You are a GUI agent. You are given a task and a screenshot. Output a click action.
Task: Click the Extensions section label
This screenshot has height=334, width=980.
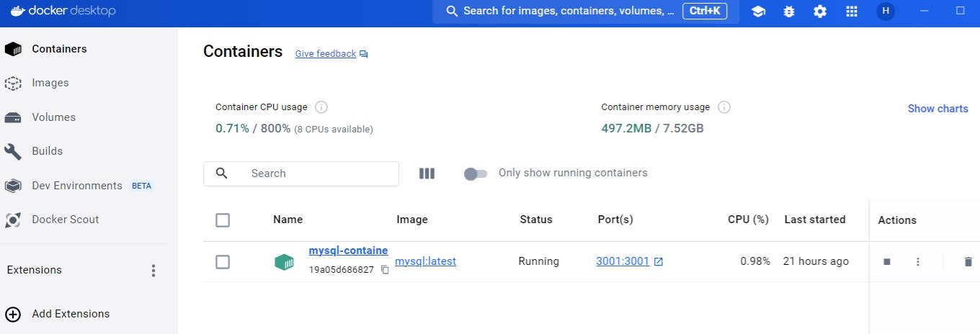tap(34, 270)
